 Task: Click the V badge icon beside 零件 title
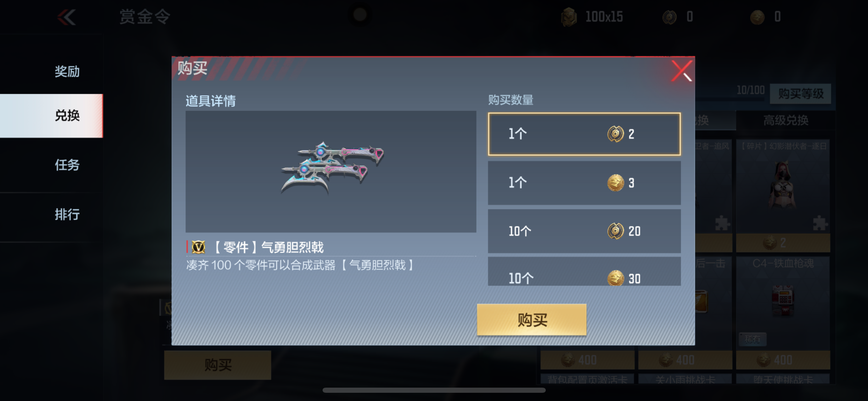(198, 247)
